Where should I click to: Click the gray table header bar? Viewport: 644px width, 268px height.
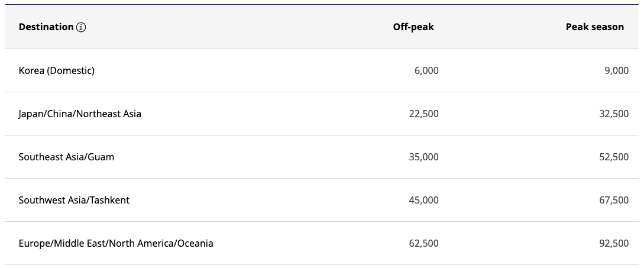[237, 27]
